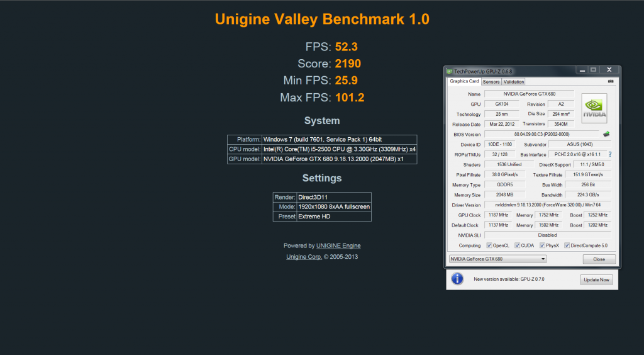
Task: Click the BIOS save chip icon
Action: [606, 134]
